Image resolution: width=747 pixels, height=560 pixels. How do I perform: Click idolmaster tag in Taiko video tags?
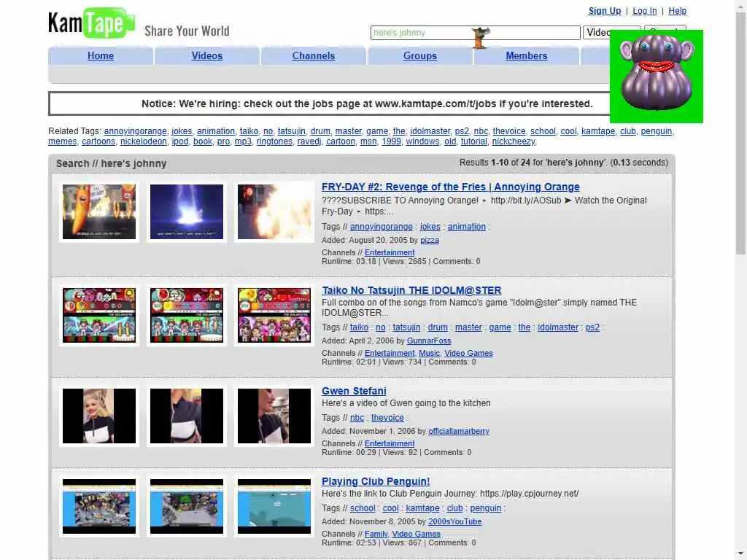pos(558,327)
